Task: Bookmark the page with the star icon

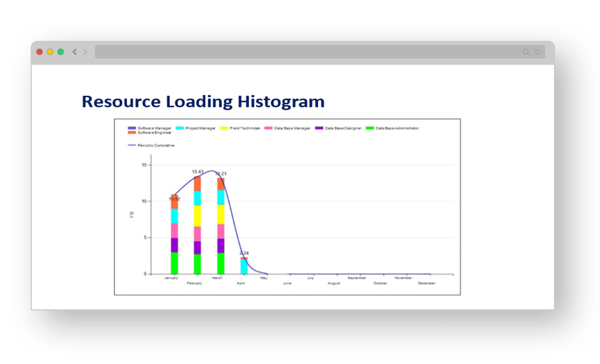Action: [x=537, y=52]
